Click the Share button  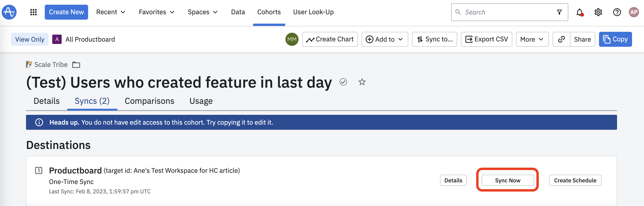click(x=582, y=39)
